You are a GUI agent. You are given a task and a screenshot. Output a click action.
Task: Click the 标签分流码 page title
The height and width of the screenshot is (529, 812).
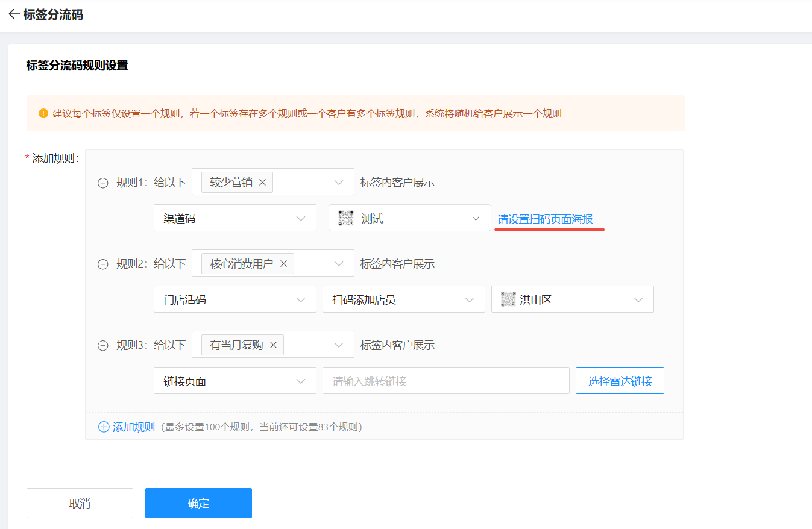click(53, 14)
